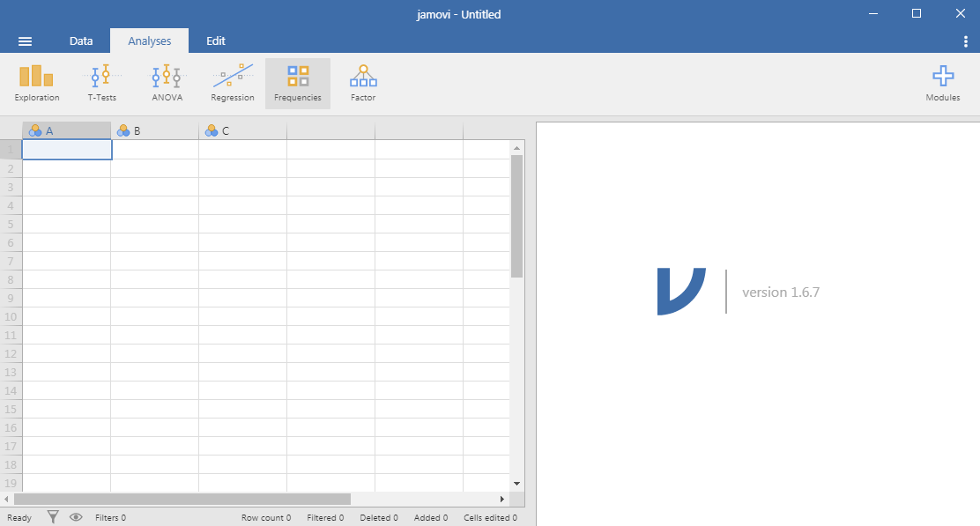The height and width of the screenshot is (526, 980).
Task: Select column A header
Action: [x=67, y=130]
